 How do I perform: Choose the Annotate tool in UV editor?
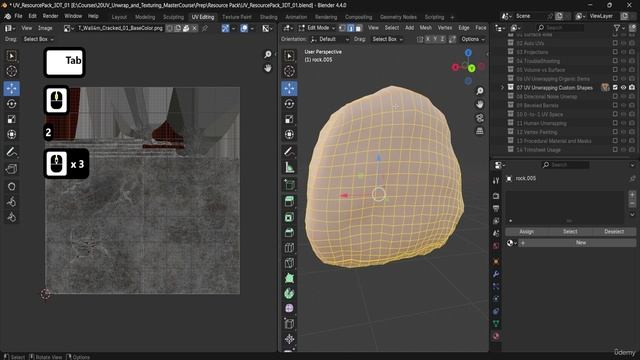tap(11, 152)
